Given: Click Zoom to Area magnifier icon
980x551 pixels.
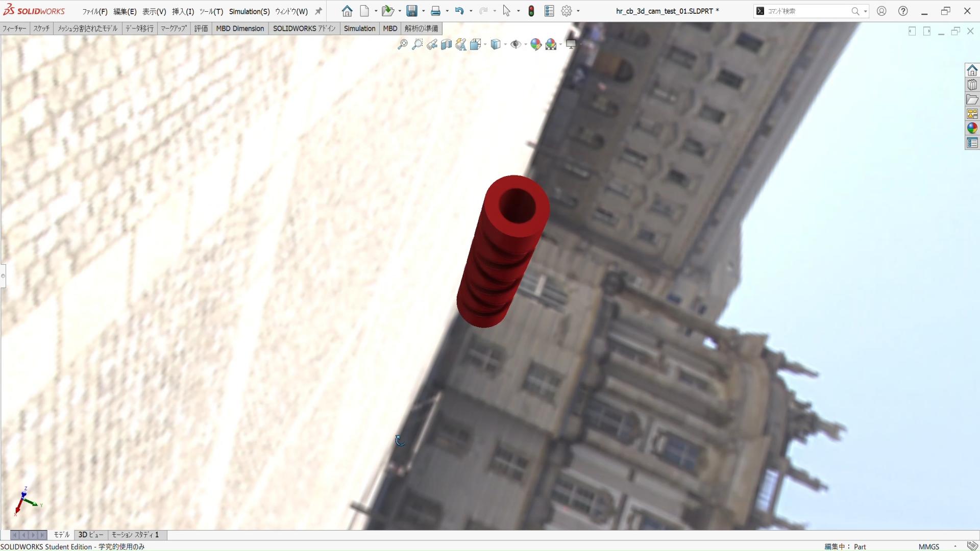Looking at the screenshot, I should tap(417, 44).
